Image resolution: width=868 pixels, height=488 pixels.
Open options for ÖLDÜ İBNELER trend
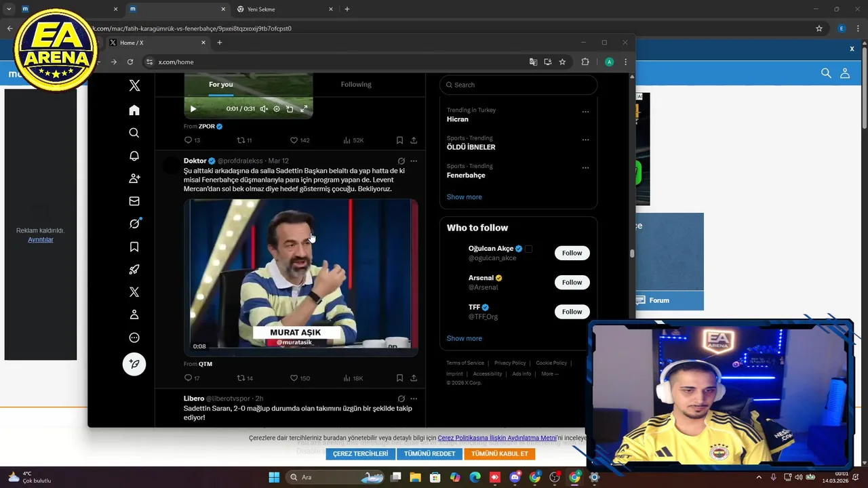click(585, 140)
